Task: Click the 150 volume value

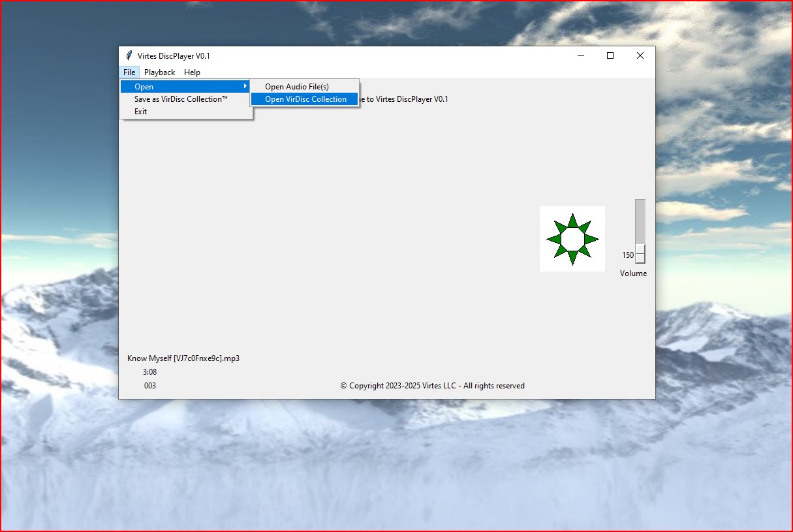Action: click(x=628, y=255)
